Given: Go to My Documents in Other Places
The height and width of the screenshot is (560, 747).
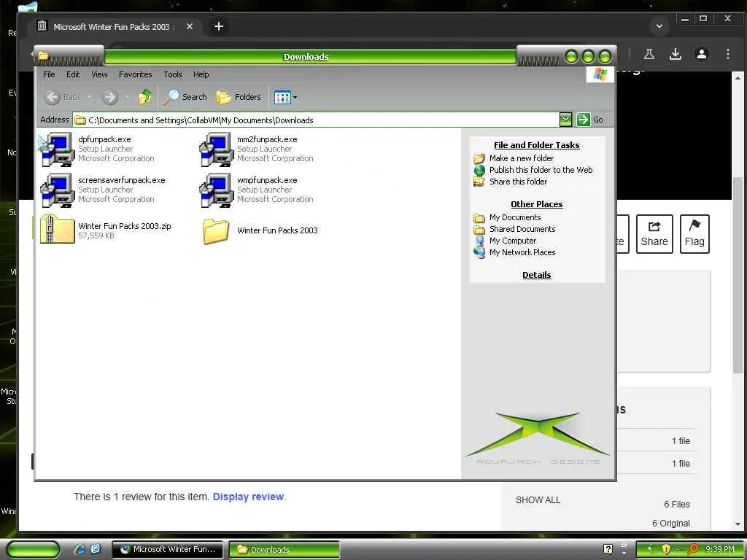Looking at the screenshot, I should (x=515, y=217).
